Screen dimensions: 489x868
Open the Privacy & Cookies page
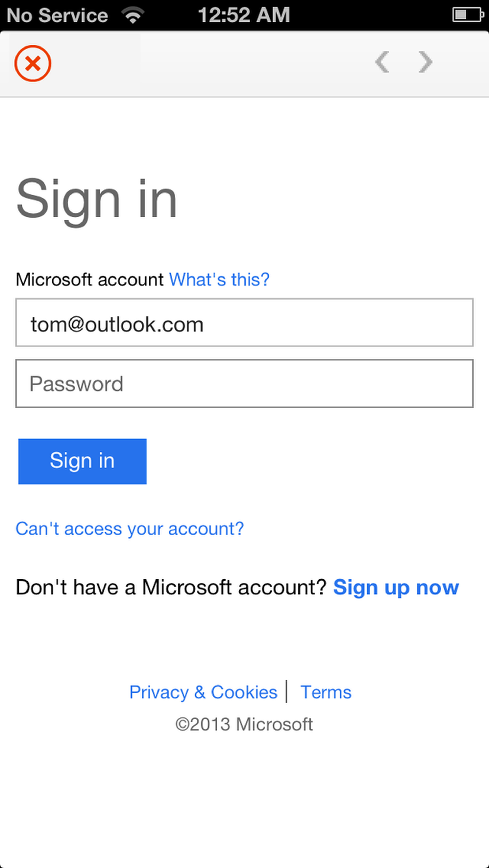click(x=203, y=692)
